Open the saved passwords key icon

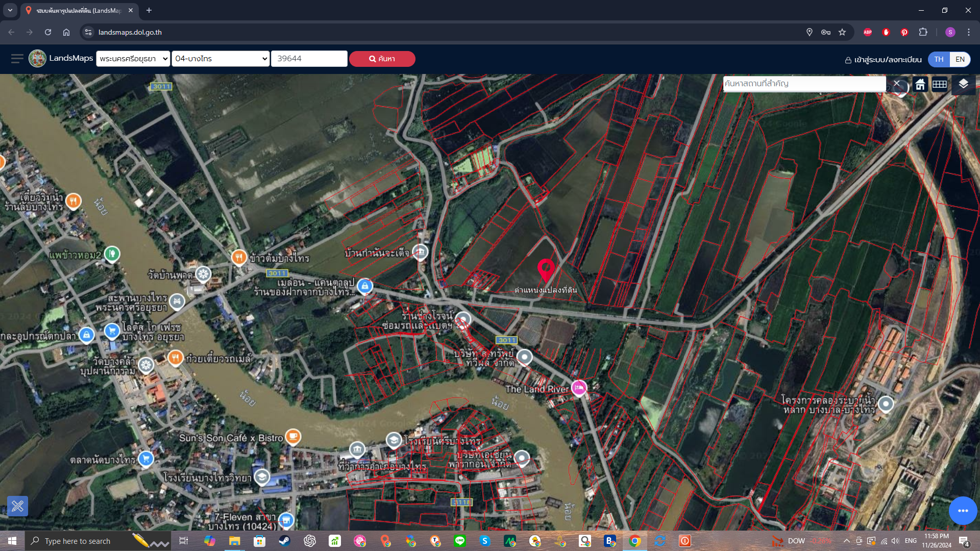826,32
